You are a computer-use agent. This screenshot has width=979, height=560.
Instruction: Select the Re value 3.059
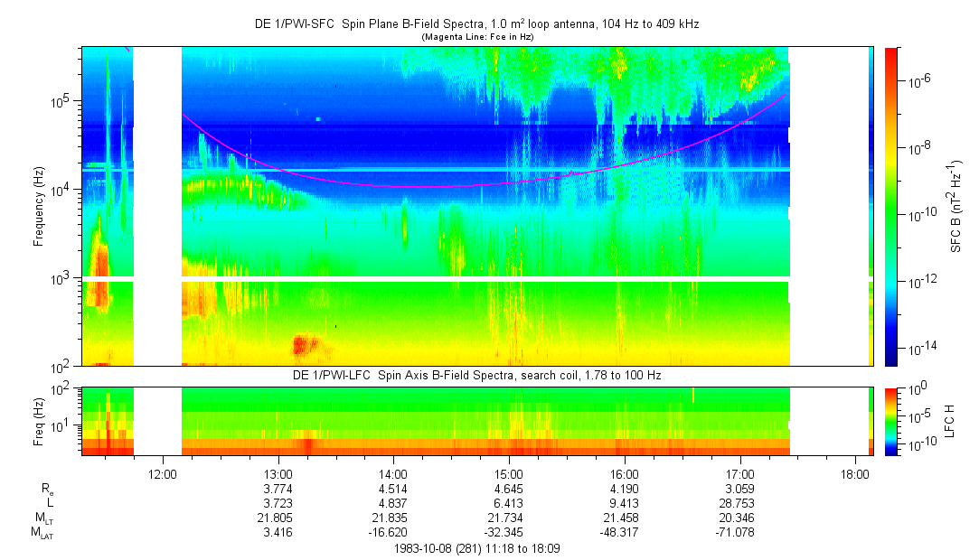(x=739, y=489)
